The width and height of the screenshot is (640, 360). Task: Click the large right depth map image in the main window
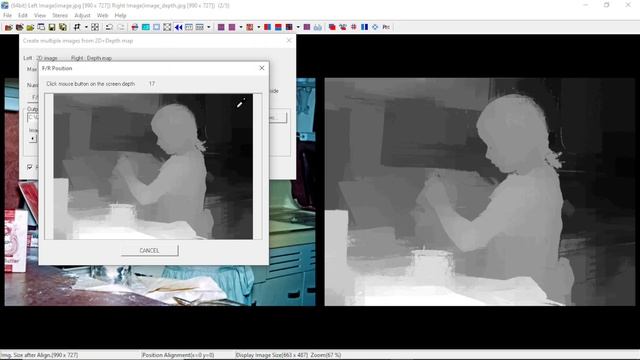480,192
